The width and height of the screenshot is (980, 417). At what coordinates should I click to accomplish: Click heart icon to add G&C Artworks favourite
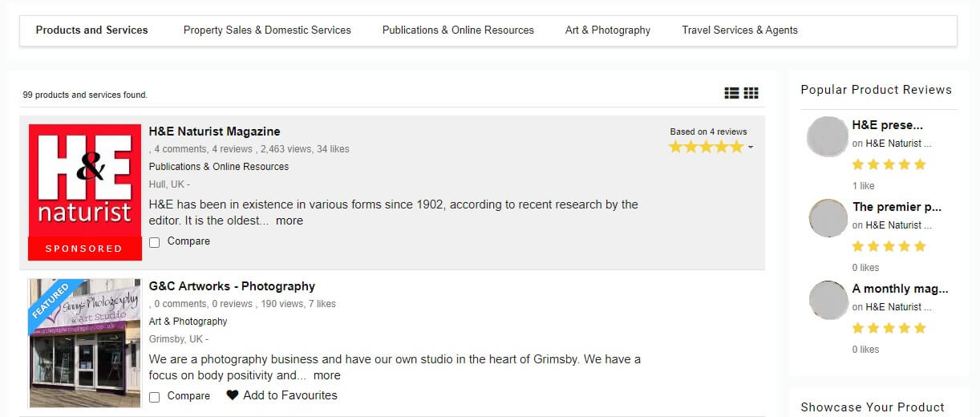click(x=233, y=395)
